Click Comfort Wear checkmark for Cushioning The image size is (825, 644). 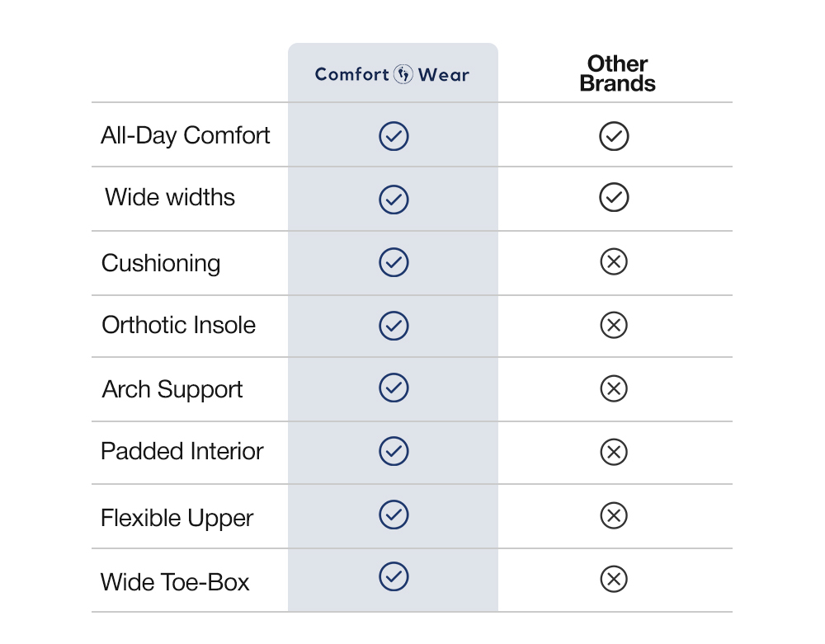[x=394, y=262]
